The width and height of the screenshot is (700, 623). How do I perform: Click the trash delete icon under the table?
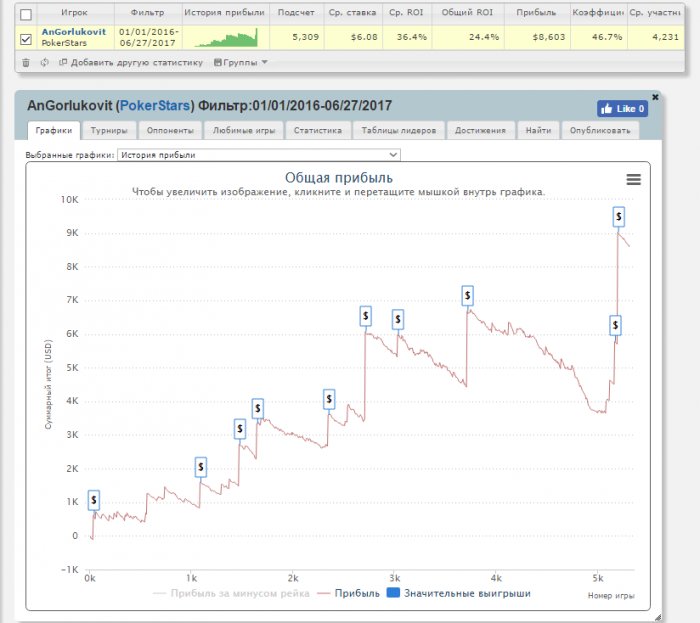tap(26, 62)
